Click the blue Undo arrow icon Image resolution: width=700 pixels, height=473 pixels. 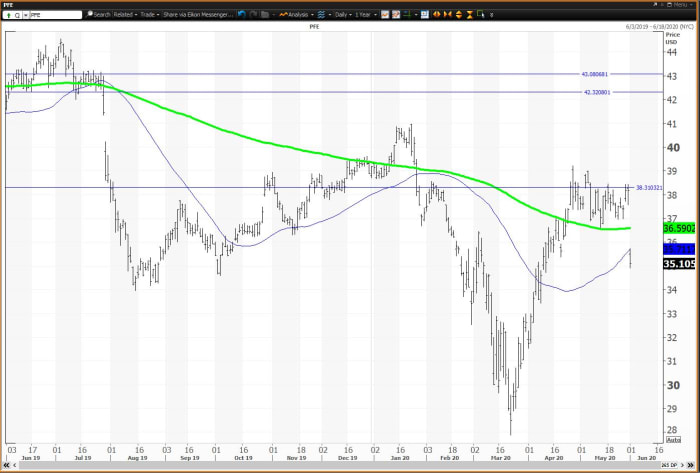coord(242,15)
